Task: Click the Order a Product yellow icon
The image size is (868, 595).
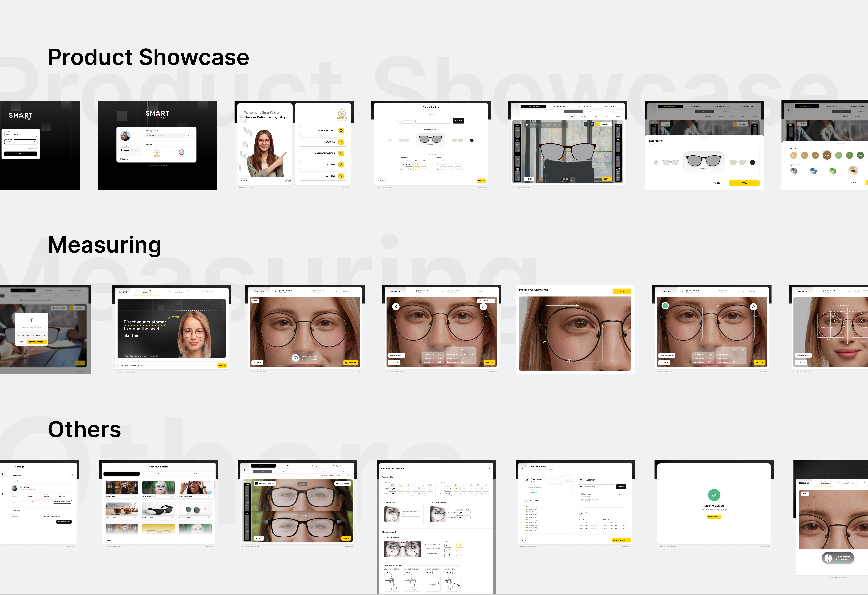Action: (341, 130)
